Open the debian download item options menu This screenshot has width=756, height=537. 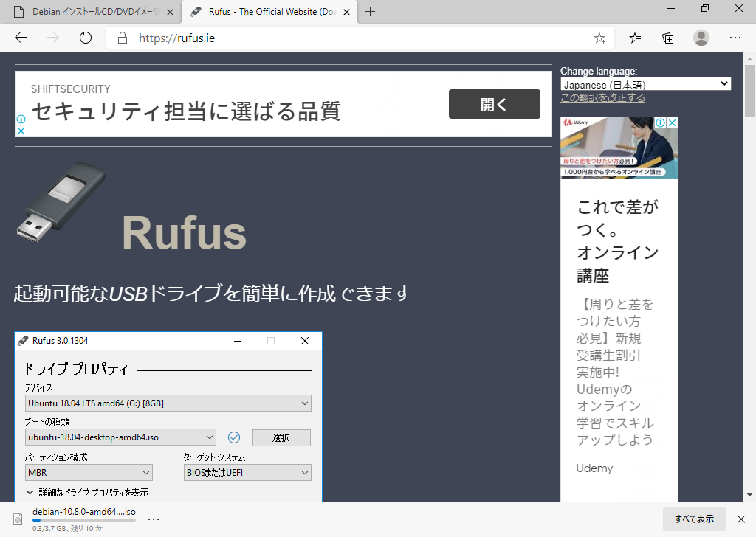pos(154,519)
